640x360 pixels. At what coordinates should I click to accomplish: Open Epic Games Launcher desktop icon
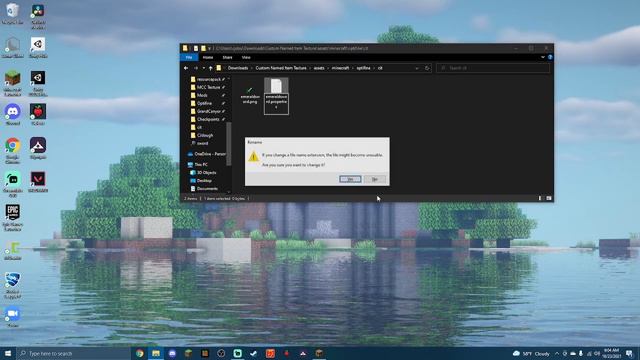[x=12, y=218]
